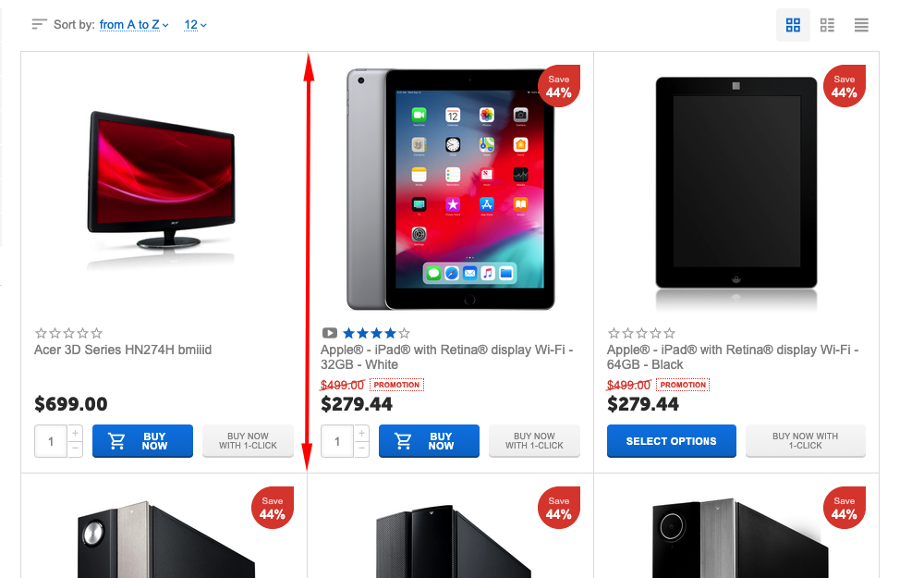Increase quantity for iPad 32GB White
The width and height of the screenshot is (924, 578).
pyautogui.click(x=361, y=434)
